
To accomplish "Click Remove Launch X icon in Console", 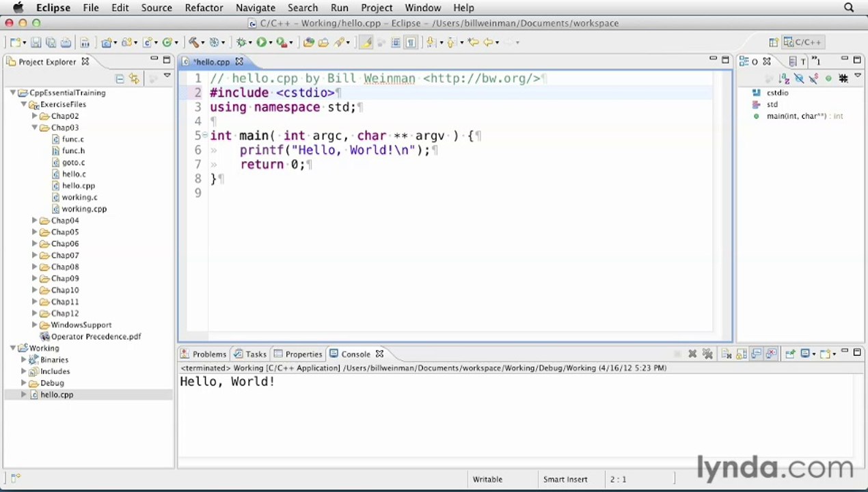I will click(692, 354).
